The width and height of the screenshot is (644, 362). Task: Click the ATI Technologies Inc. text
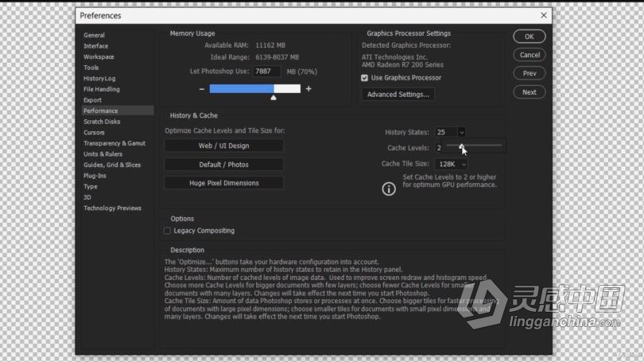point(394,57)
